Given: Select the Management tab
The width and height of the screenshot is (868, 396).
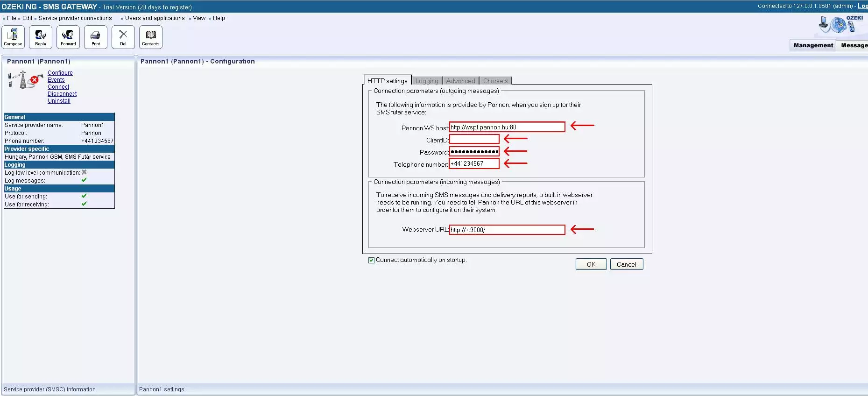Looking at the screenshot, I should point(813,45).
